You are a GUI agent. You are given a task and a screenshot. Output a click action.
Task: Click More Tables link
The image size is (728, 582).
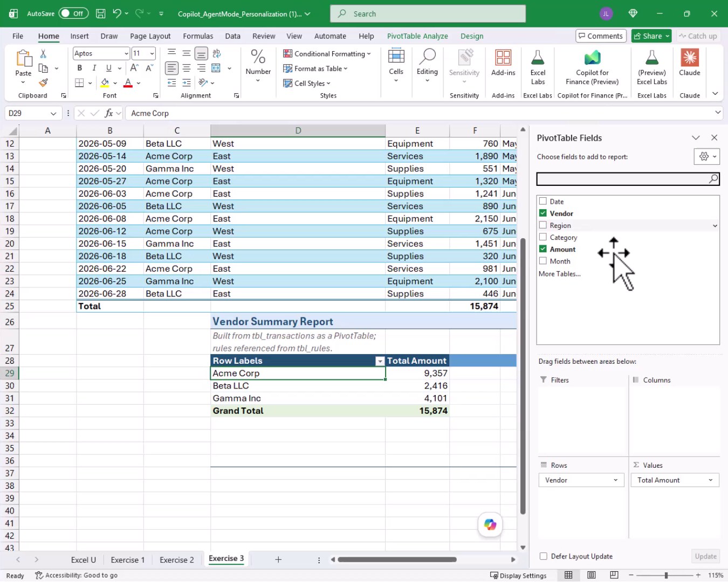(560, 274)
